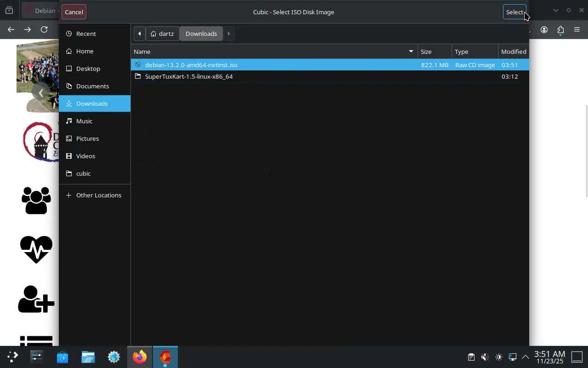Open the browser Extensions puzzle icon
This screenshot has height=368, width=588.
[x=560, y=29]
